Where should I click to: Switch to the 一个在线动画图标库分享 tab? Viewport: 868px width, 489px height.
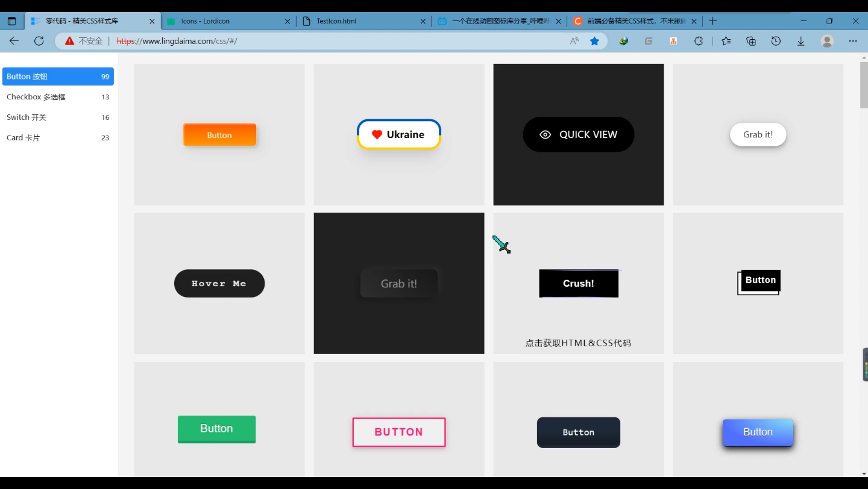tap(499, 21)
